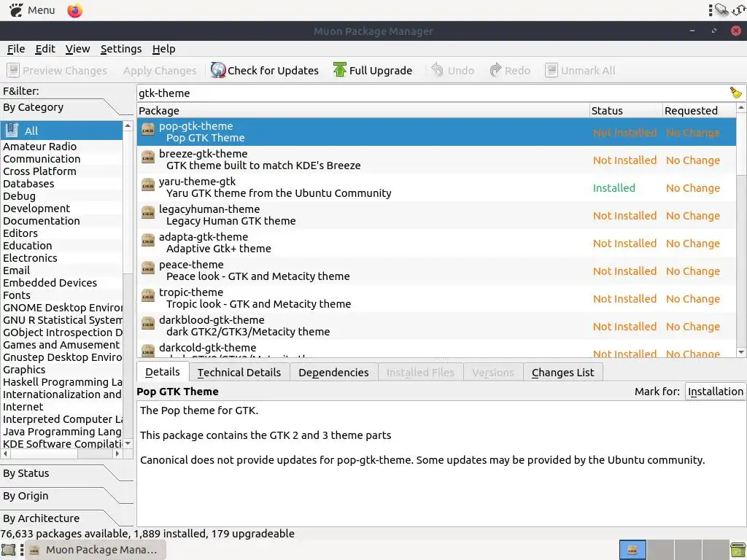Viewport: 747px width, 560px height.
Task: Switch to first workspace in the pager
Action: click(x=632, y=550)
